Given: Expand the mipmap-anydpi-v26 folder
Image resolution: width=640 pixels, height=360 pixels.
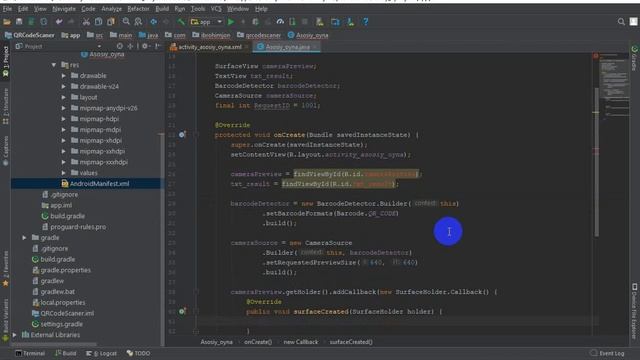Looking at the screenshot, I should [x=64, y=108].
